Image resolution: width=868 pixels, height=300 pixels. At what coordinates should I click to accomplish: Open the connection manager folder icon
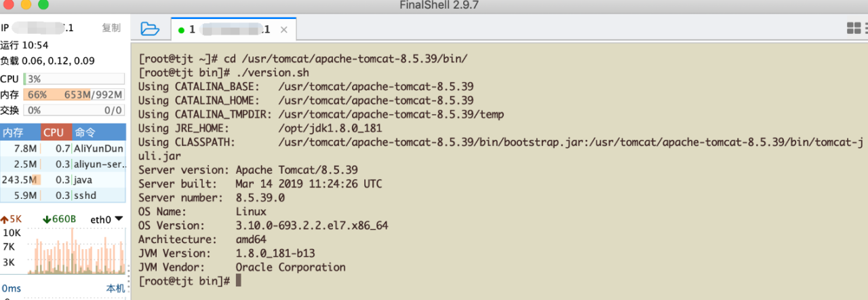coord(150,29)
